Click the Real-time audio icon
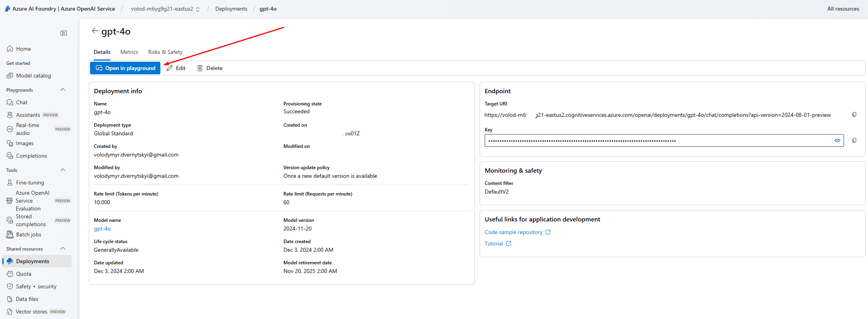This screenshot has height=319, width=868. (10, 129)
